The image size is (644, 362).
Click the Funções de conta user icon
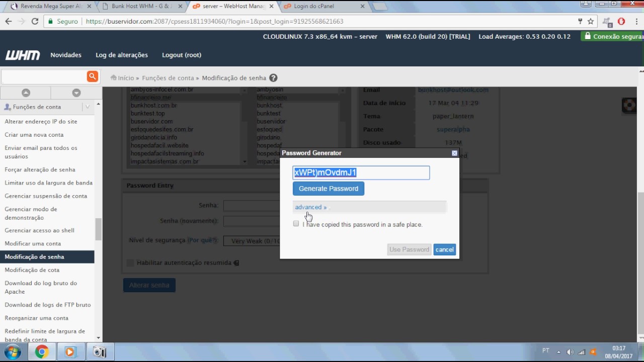tap(8, 107)
